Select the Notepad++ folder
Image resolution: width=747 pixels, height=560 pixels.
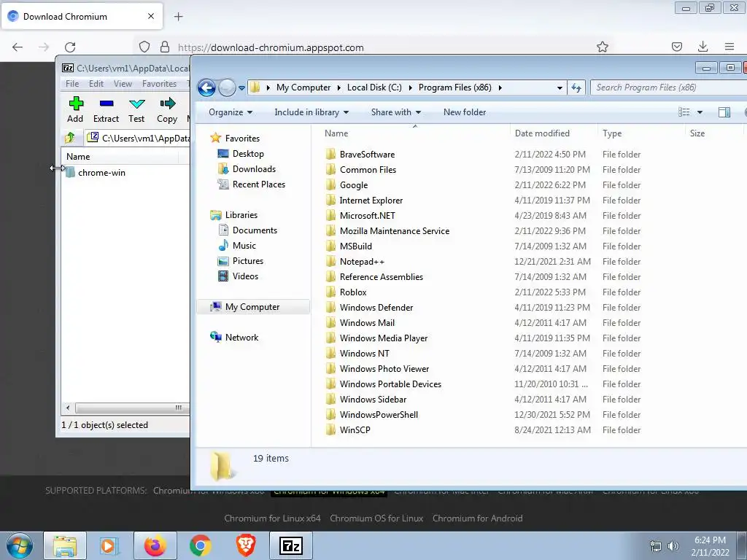tap(355, 262)
